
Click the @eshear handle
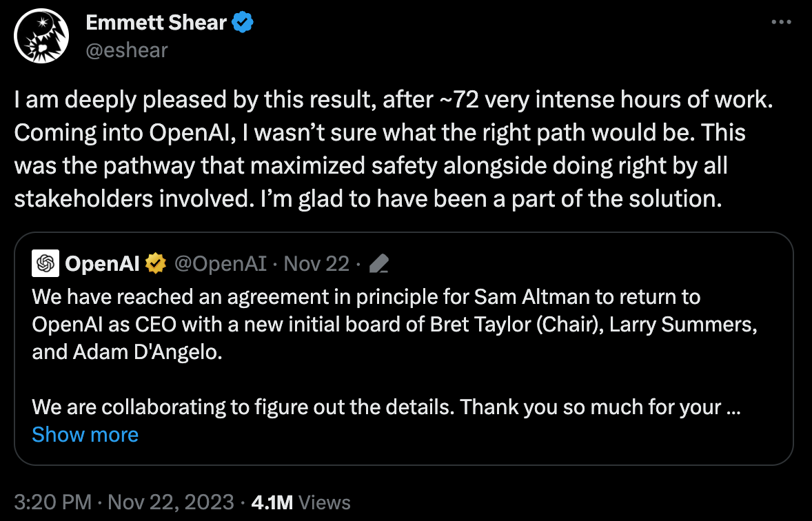click(126, 50)
